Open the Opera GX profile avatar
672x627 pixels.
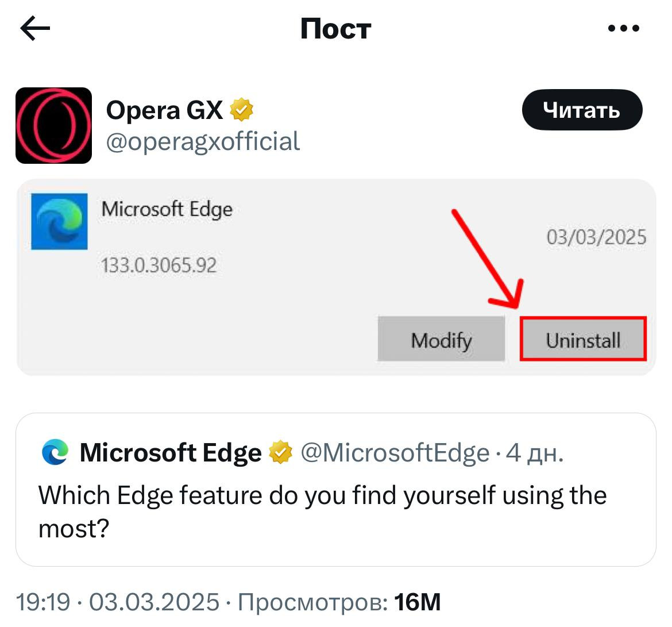(x=53, y=125)
